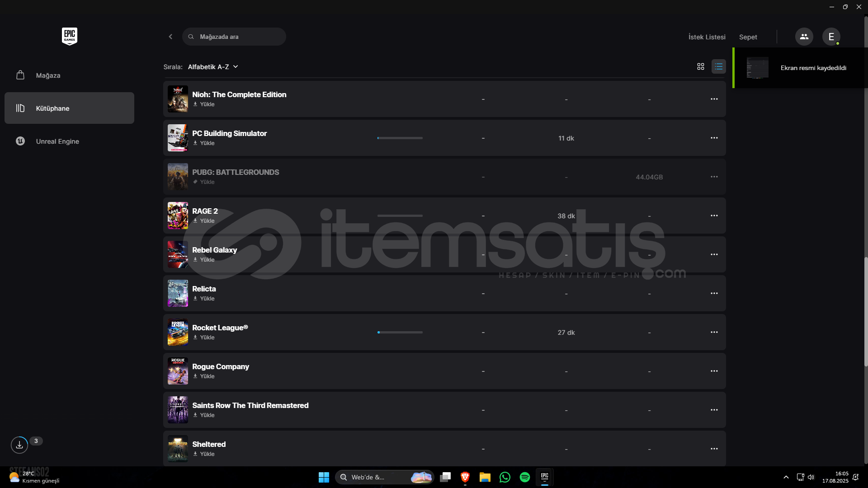Open the Sepet cart

748,37
